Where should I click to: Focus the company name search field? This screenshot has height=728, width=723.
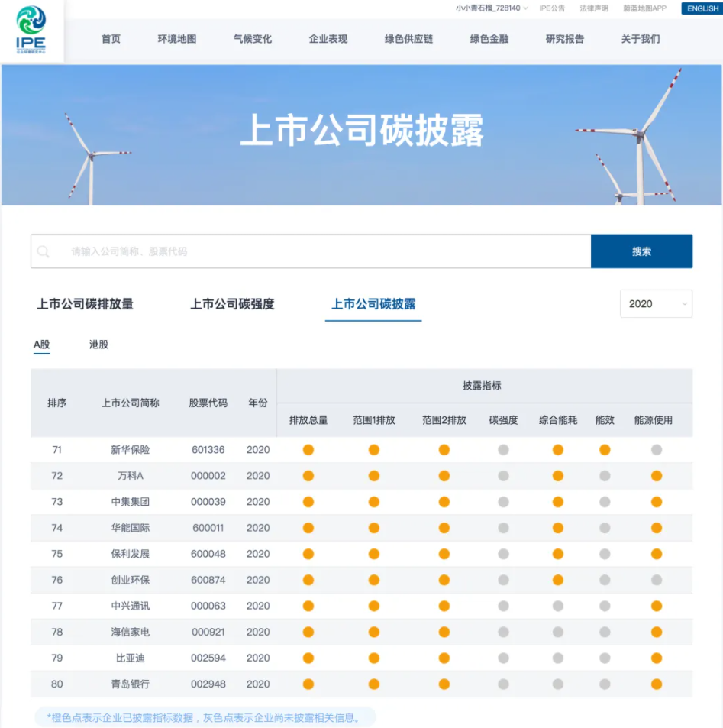click(x=311, y=251)
